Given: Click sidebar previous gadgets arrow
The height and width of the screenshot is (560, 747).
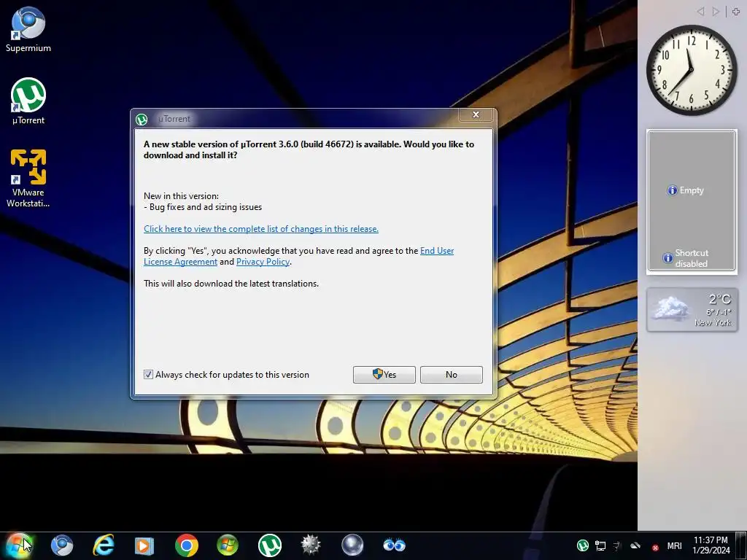Looking at the screenshot, I should click(700, 12).
